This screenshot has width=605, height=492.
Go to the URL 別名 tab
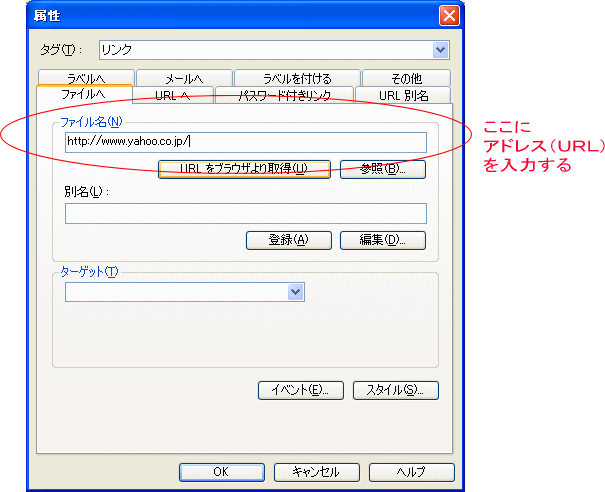[x=403, y=95]
